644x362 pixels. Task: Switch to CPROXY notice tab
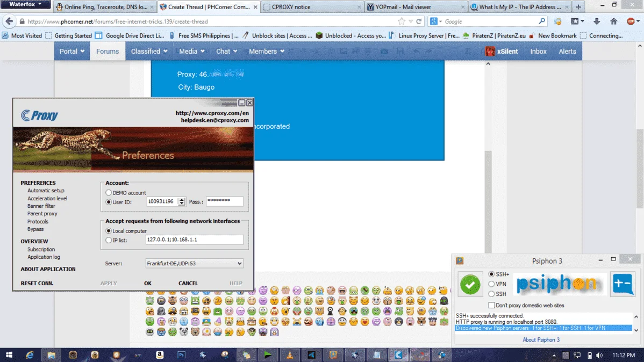tap(312, 7)
